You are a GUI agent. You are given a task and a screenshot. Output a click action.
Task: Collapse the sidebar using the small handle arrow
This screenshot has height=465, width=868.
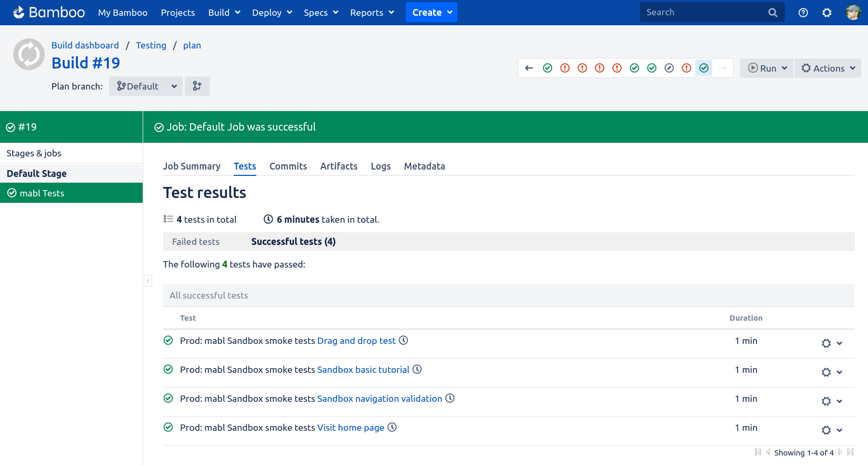pos(148,281)
